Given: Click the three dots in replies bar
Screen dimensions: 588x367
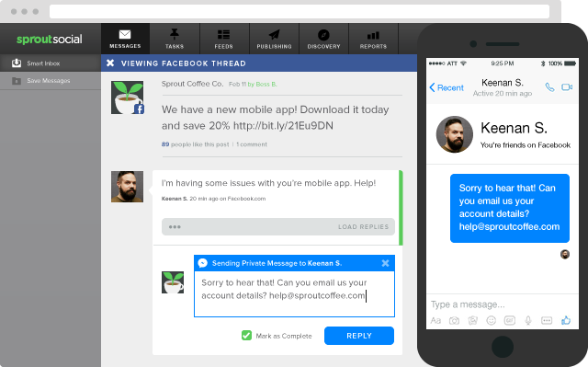Looking at the screenshot, I should (175, 227).
